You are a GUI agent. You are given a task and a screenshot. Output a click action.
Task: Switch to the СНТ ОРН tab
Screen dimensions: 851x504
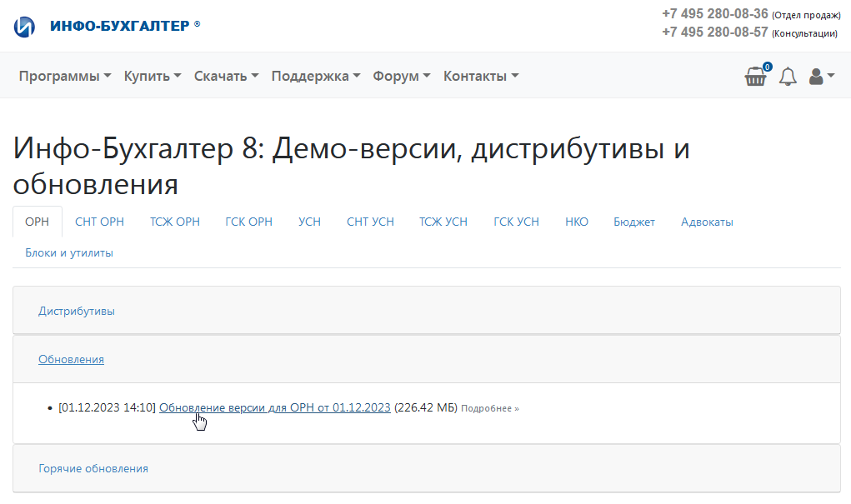[99, 222]
